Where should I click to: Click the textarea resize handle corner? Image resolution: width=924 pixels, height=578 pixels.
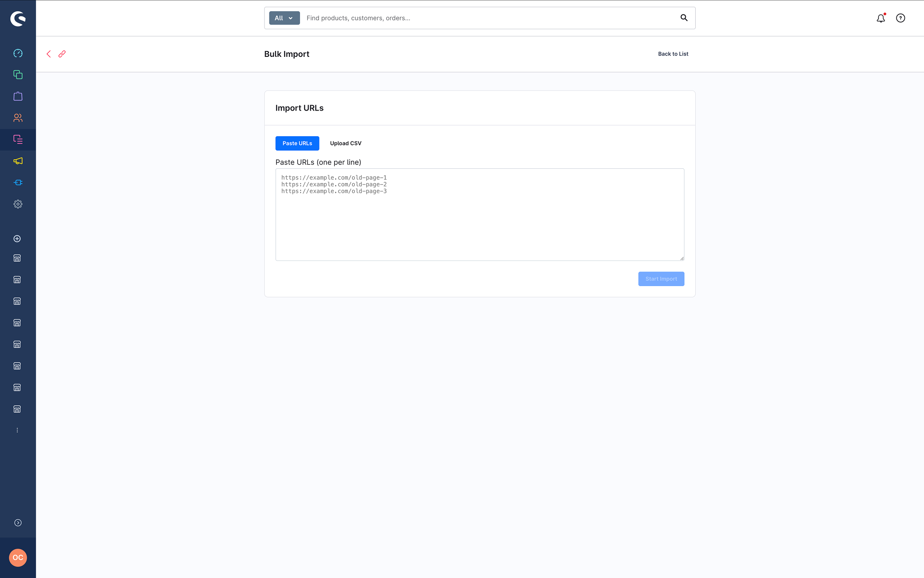[682, 258]
